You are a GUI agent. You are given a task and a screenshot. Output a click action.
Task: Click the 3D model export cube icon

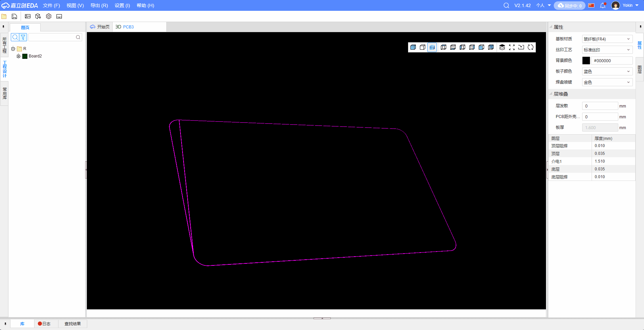(x=38, y=16)
